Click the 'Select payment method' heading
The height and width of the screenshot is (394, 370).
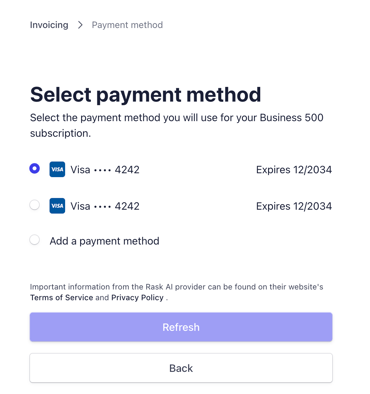click(x=145, y=94)
